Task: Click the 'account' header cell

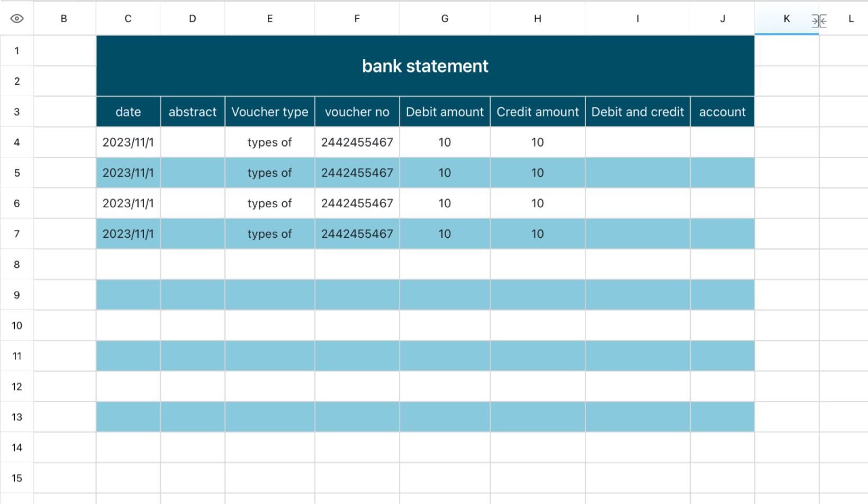Action: pyautogui.click(x=722, y=112)
